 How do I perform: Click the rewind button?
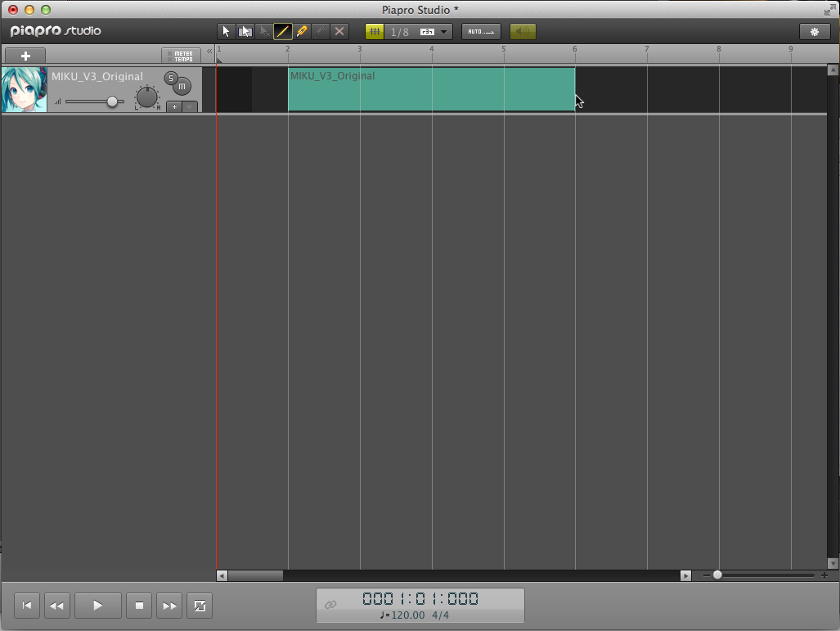coord(56,606)
